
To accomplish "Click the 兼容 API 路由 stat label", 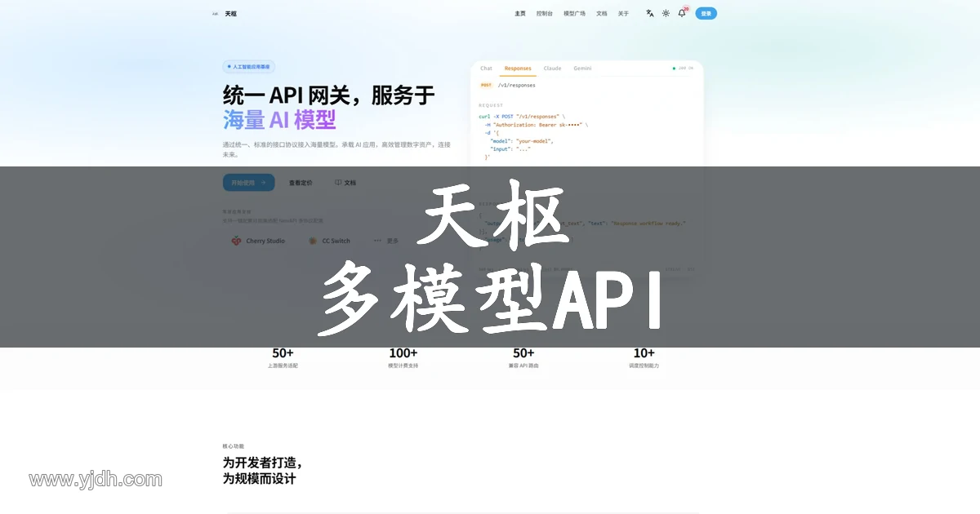I will (523, 366).
